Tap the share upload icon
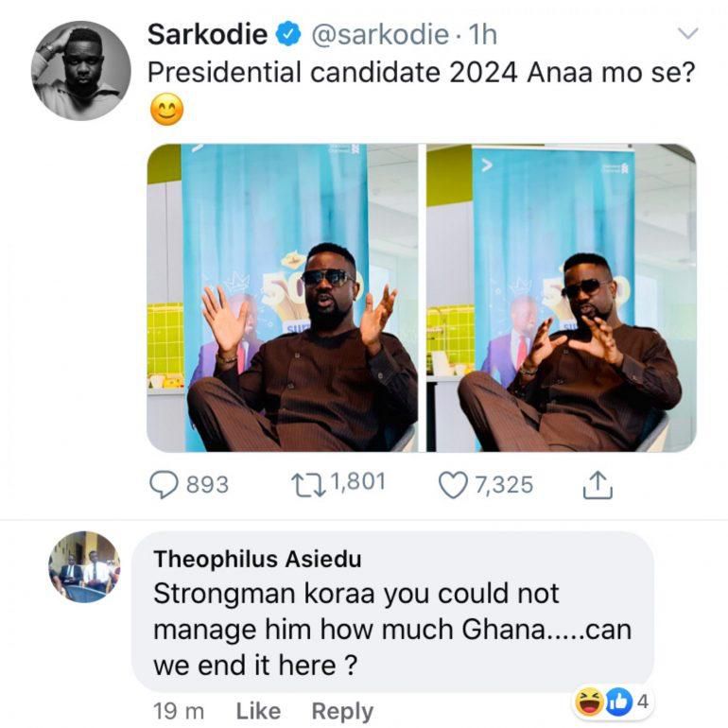 598,485
